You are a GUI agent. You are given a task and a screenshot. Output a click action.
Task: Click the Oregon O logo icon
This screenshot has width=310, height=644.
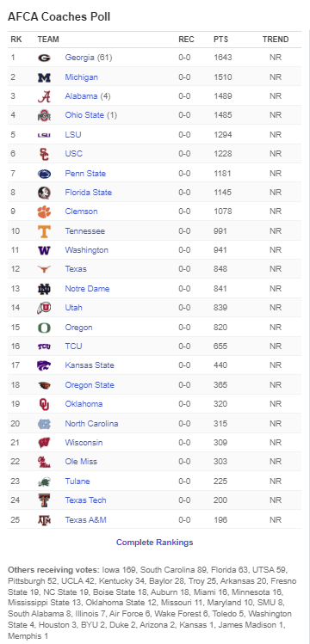tap(44, 328)
